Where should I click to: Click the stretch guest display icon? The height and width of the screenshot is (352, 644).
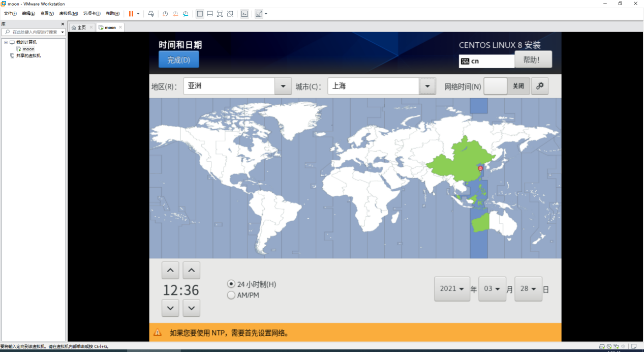point(259,14)
